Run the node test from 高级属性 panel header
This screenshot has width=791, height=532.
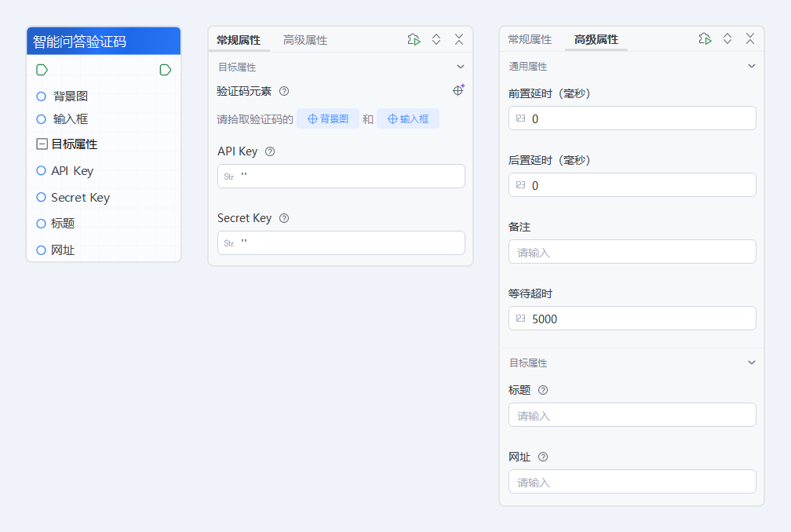(705, 38)
